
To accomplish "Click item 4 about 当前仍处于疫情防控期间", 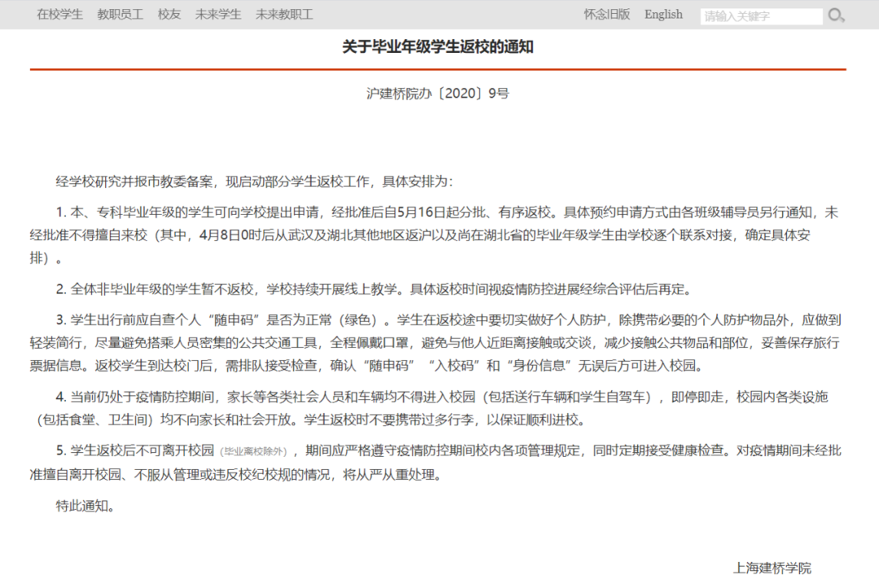I will pyautogui.click(x=430, y=408).
